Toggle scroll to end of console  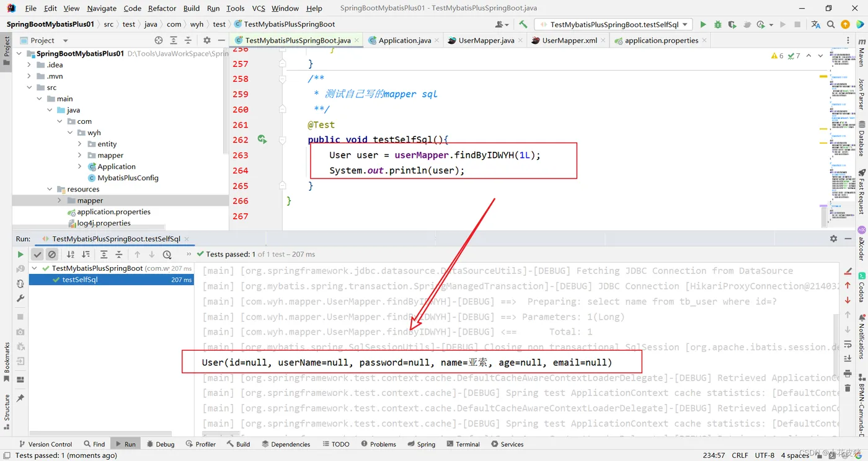[848, 359]
